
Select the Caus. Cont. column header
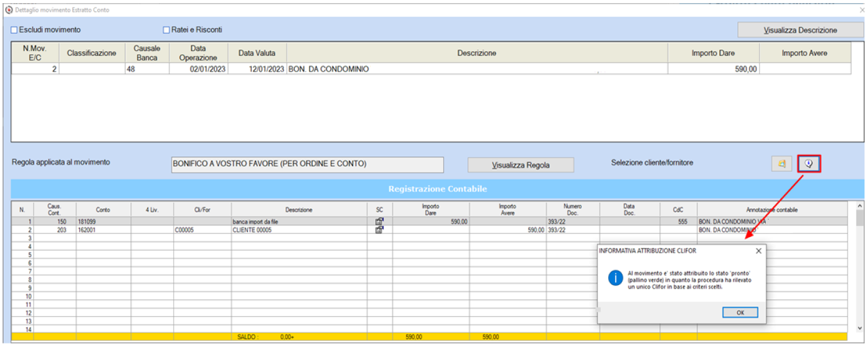[x=55, y=210]
